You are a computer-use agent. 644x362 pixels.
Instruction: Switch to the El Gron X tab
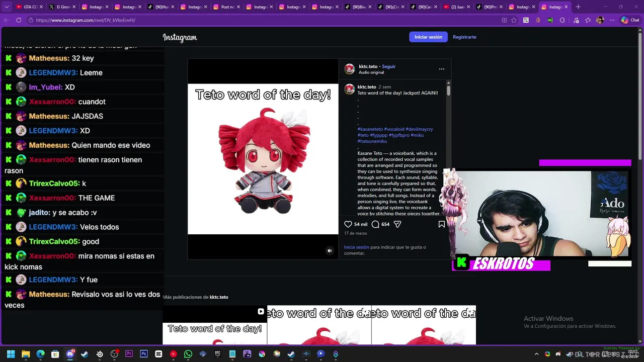(x=61, y=7)
